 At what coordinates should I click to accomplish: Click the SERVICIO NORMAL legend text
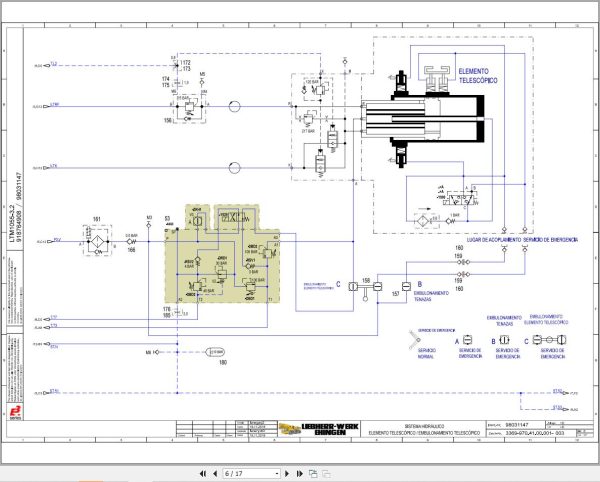pyautogui.click(x=426, y=353)
